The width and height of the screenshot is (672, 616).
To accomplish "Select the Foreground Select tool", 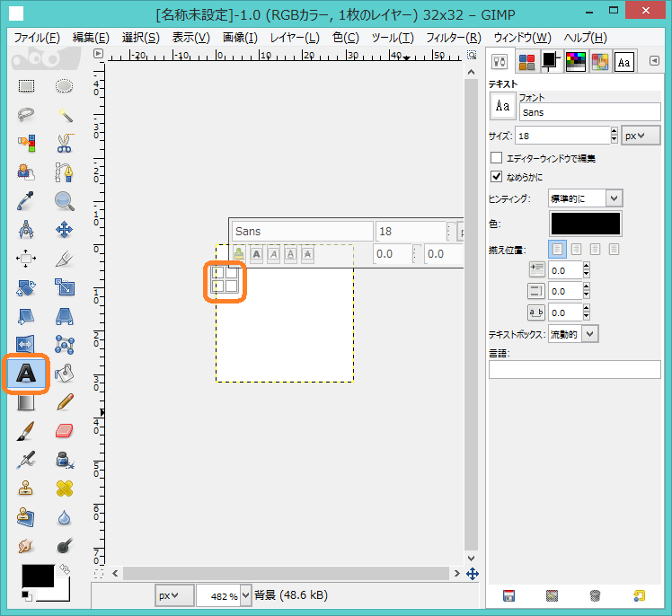I will click(26, 172).
